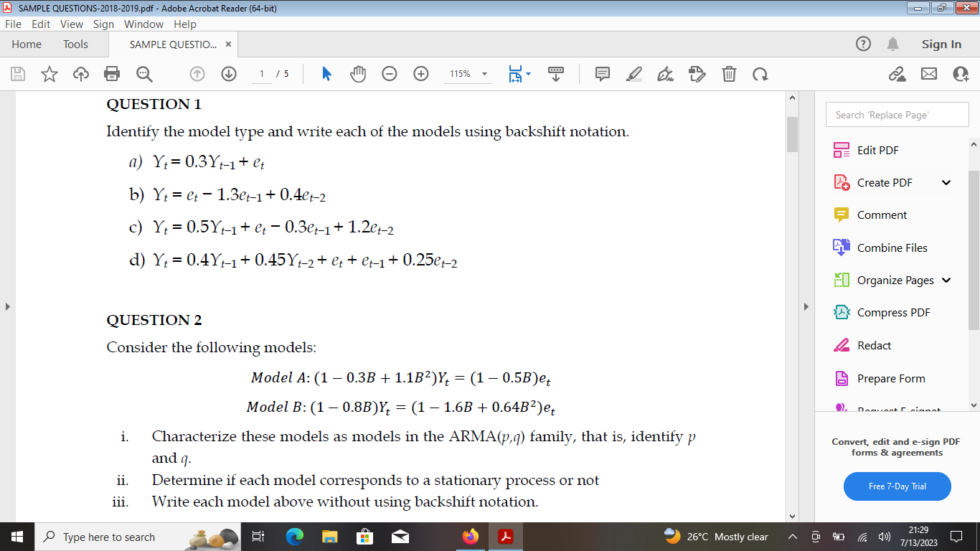Switch to the hand pan tool
Viewport: 980px width, 551px height.
357,74
